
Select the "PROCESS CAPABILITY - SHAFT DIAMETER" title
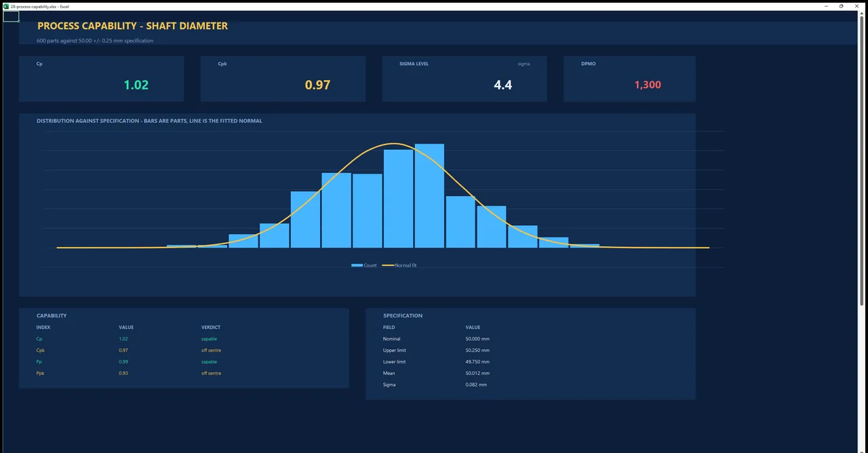tap(133, 26)
